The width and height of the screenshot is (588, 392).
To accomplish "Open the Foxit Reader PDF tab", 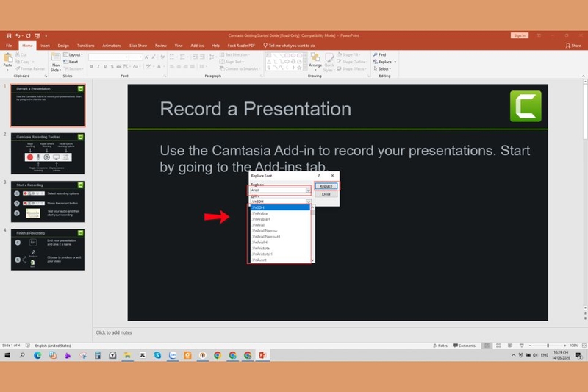I will coord(241,46).
